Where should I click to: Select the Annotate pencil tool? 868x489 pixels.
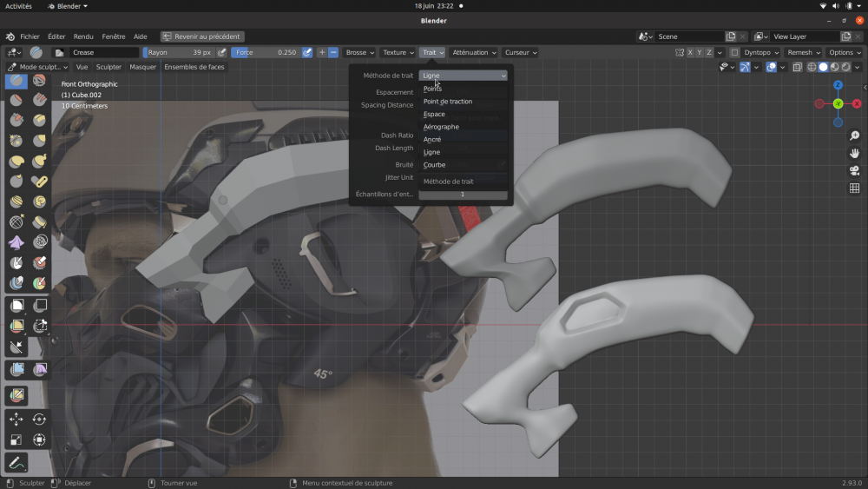(x=16, y=462)
